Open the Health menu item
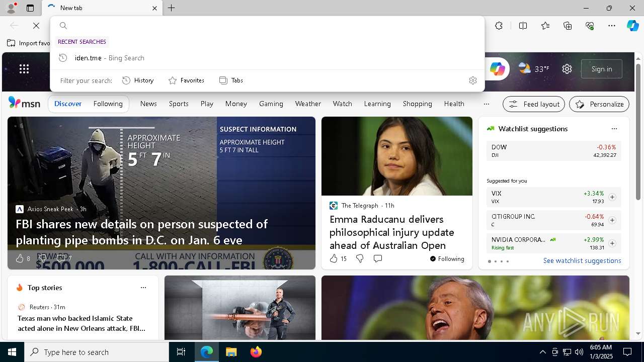 click(x=454, y=104)
